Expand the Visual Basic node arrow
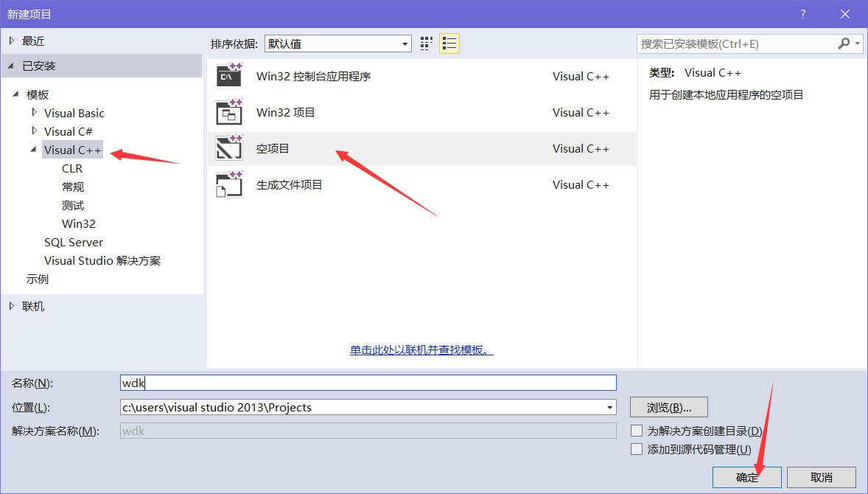 35,112
